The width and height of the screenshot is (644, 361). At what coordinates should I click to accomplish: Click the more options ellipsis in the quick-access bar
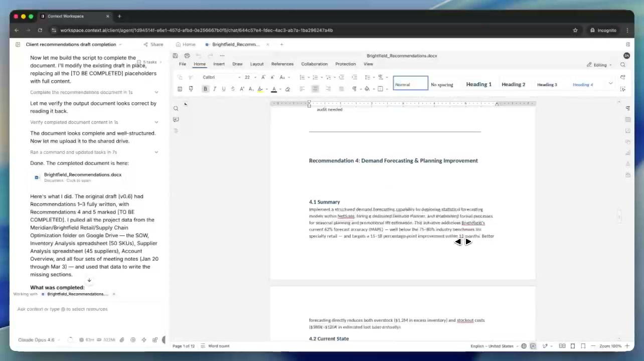pyautogui.click(x=222, y=56)
